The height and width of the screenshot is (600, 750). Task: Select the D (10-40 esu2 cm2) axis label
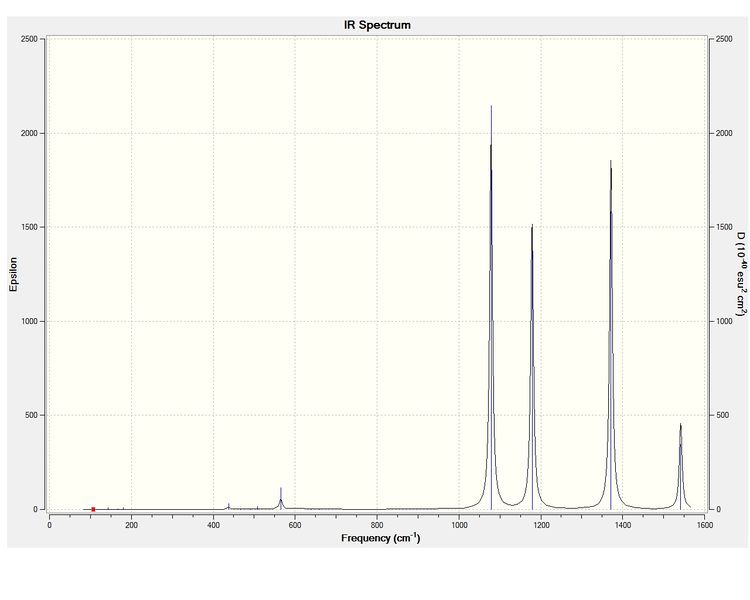[740, 274]
